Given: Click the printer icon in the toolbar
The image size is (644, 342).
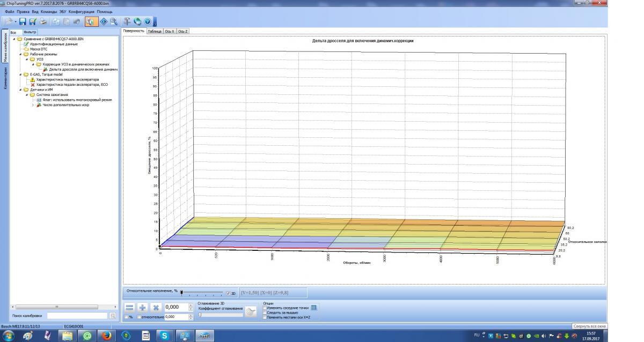Looking at the screenshot, I should [x=43, y=22].
